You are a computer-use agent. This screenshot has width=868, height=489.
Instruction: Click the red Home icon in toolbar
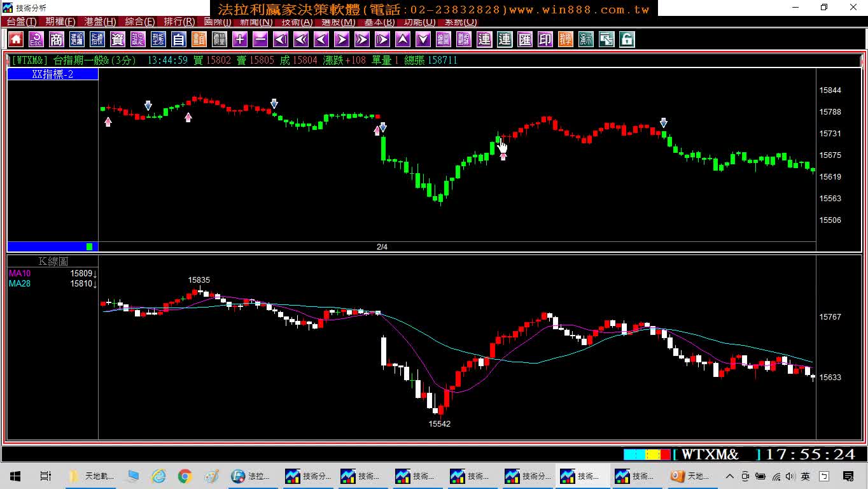click(x=16, y=39)
